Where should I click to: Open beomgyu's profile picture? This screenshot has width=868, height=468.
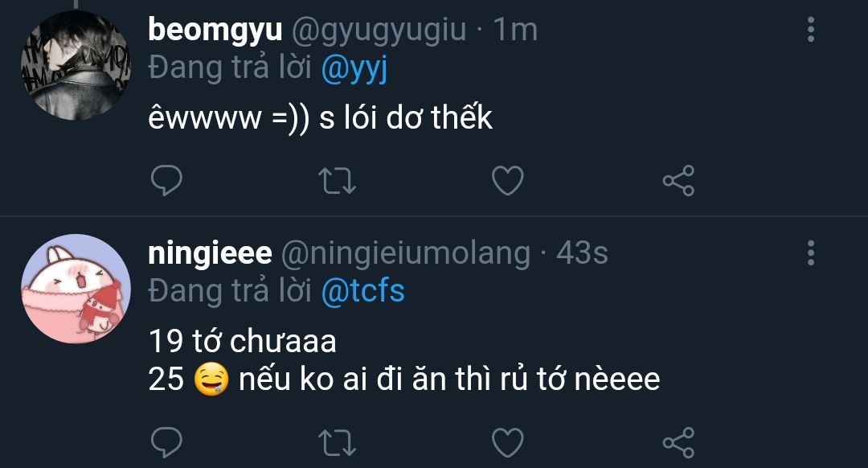(74, 66)
